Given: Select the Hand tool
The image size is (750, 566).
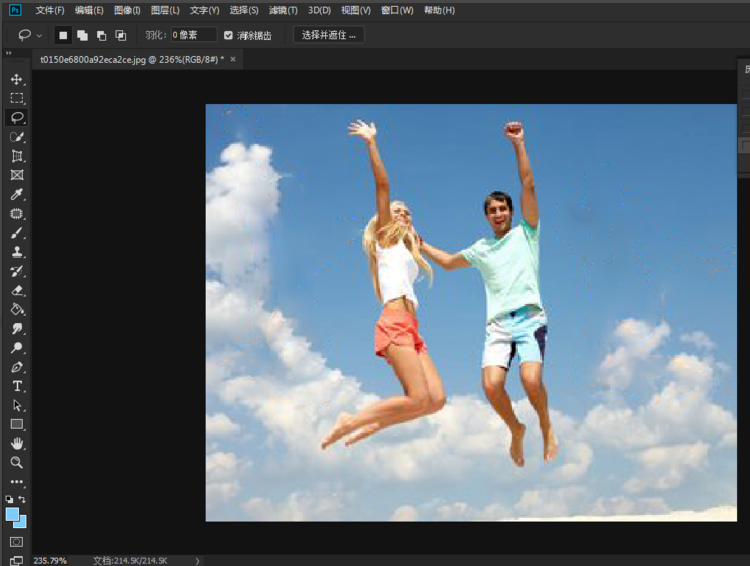Looking at the screenshot, I should [x=17, y=443].
